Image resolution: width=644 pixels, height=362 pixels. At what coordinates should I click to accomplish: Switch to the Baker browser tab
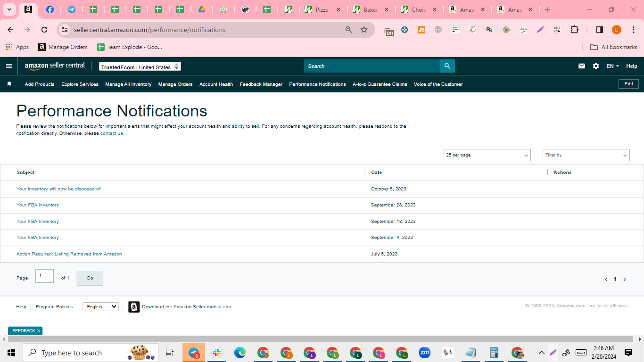(371, 9)
